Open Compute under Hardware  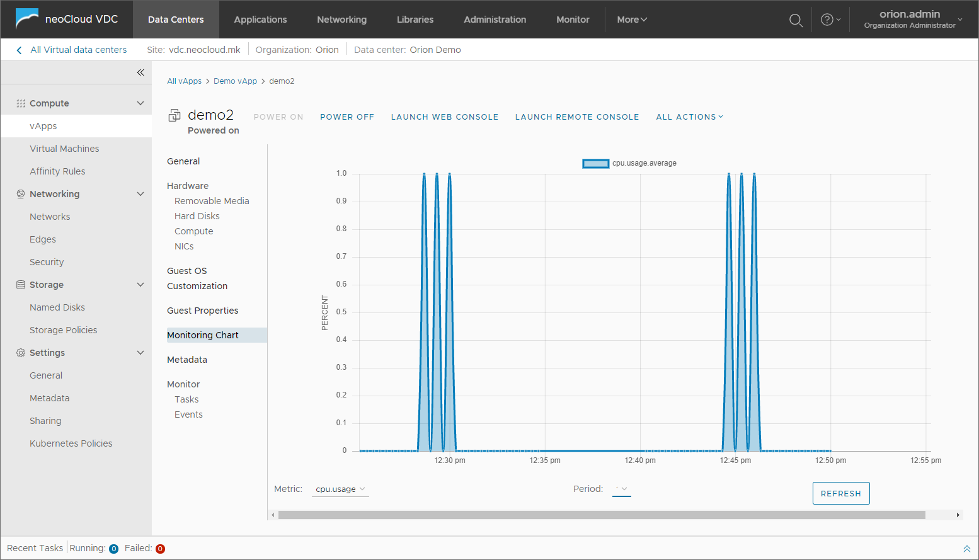(x=194, y=231)
